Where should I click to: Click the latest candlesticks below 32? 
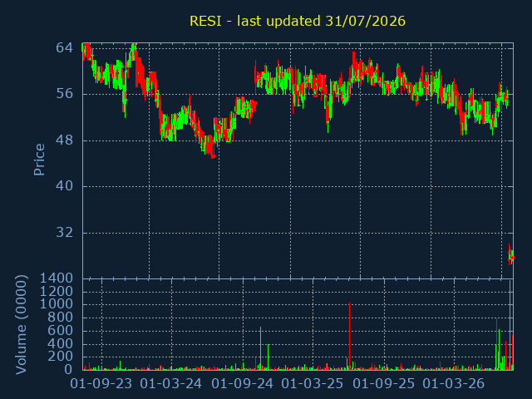(x=510, y=254)
